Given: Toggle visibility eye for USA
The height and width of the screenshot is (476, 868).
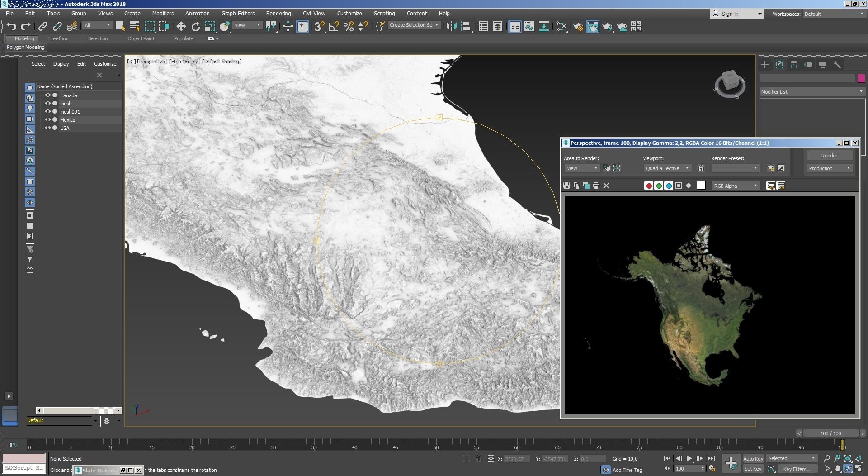Looking at the screenshot, I should tap(47, 128).
